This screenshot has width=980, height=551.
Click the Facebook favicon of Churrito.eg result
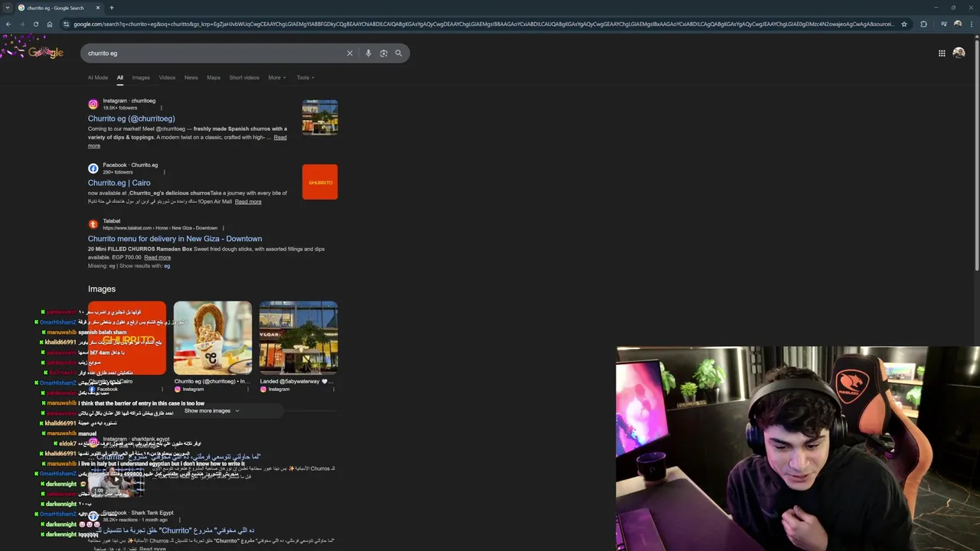pos(93,168)
